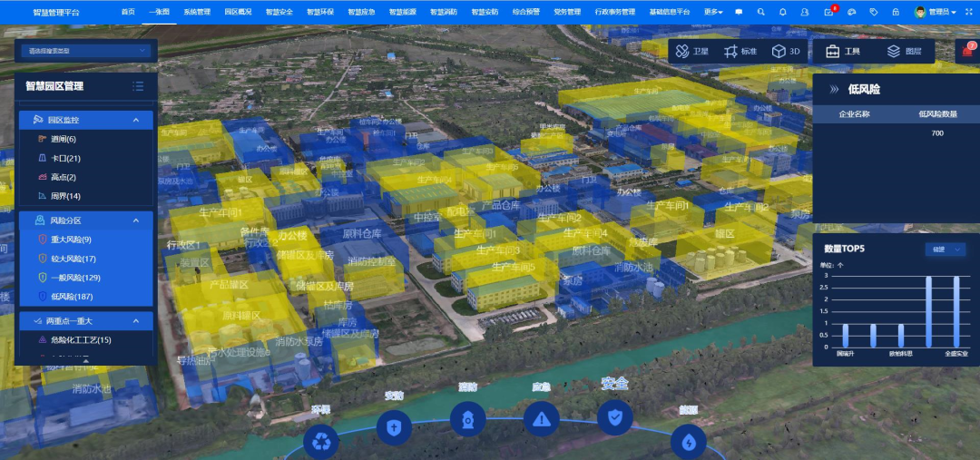
Task: Open the 更多 menu dropdown
Action: 713,12
